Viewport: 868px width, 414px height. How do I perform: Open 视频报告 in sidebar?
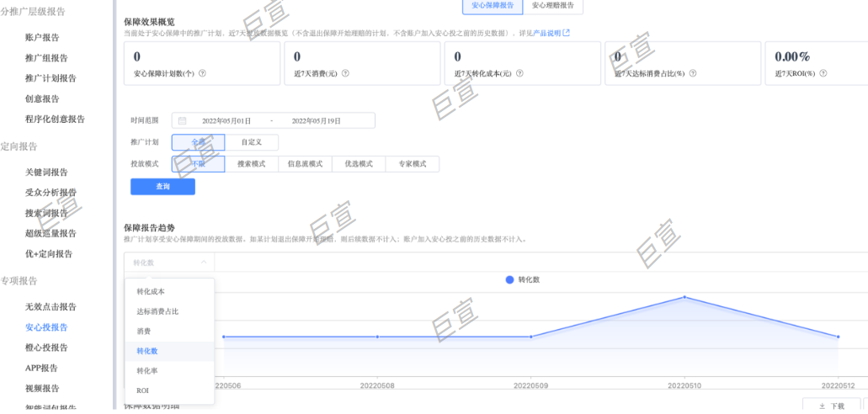42,389
